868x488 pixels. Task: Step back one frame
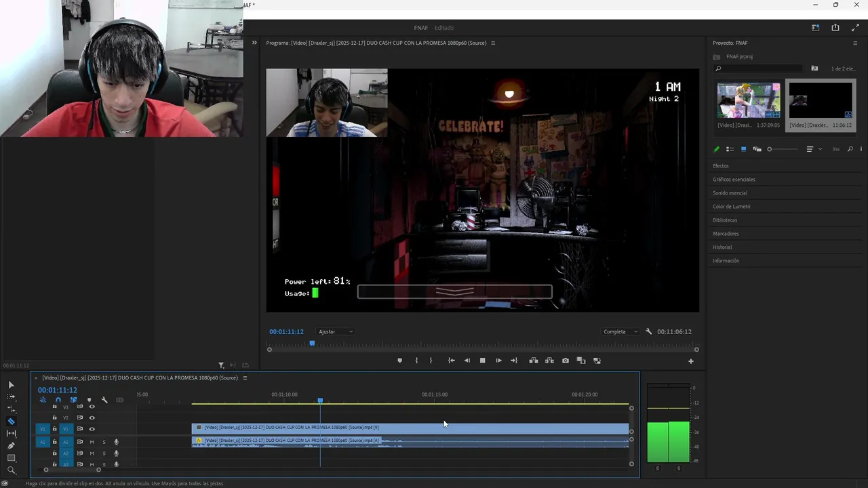(x=467, y=361)
